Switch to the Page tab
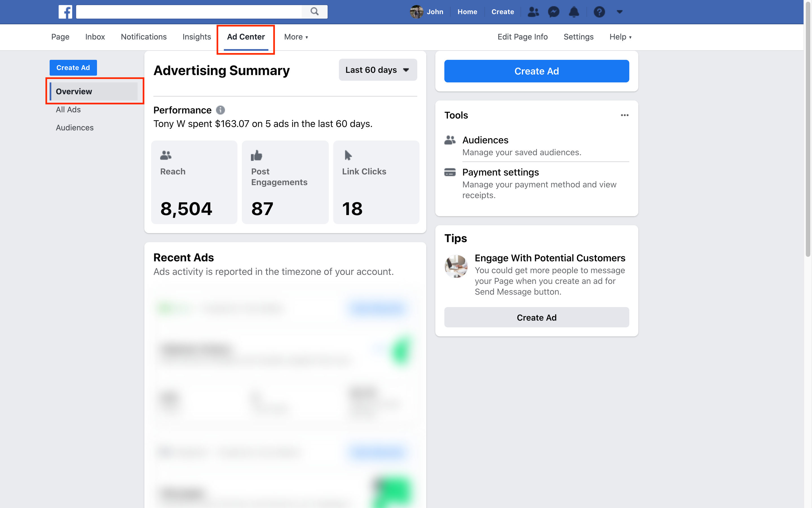The height and width of the screenshot is (508, 812). (60, 37)
